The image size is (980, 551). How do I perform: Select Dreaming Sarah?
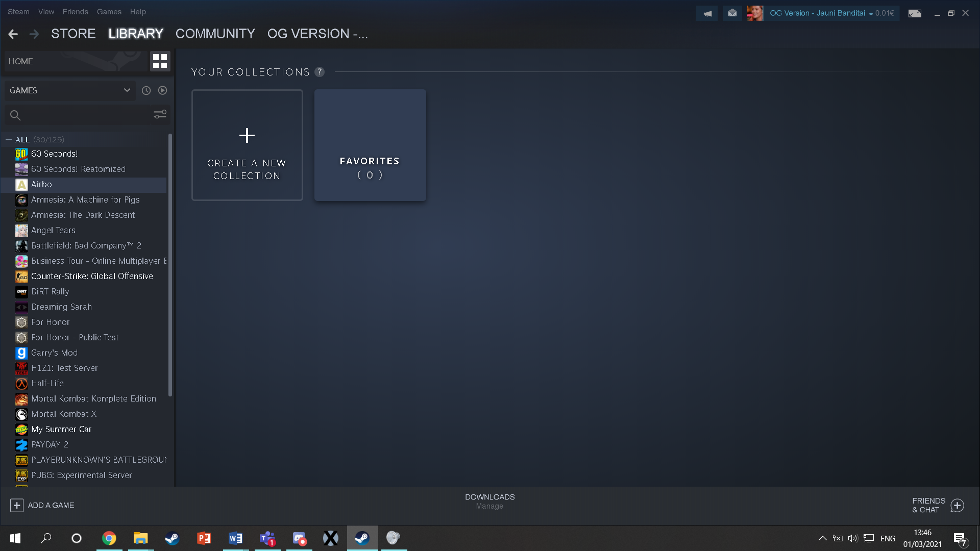coord(84,307)
